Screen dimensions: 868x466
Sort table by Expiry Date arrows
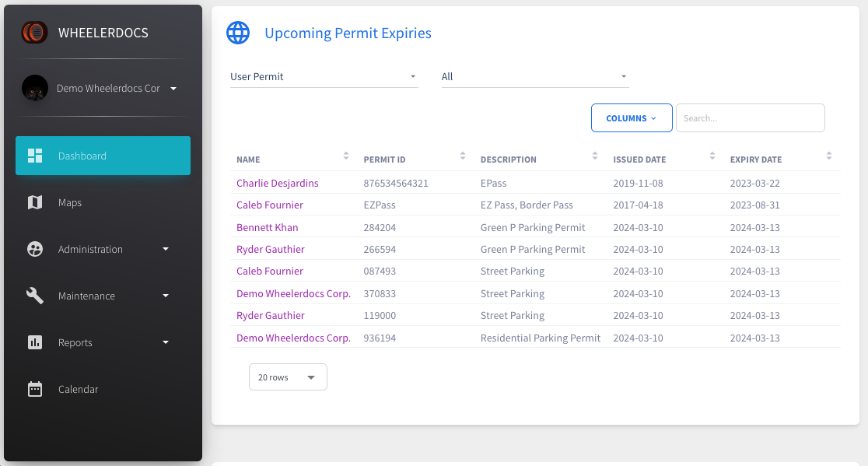(829, 156)
